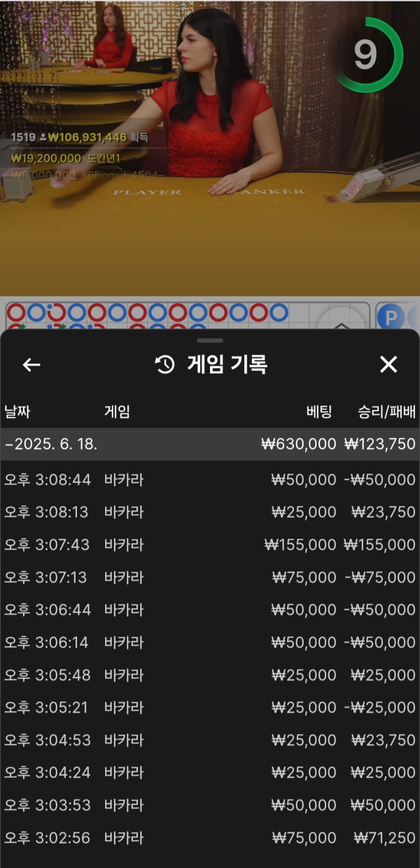Select the 오후 3:06:14 ₩50,000 bet row
420x868 pixels.
pos(210,642)
